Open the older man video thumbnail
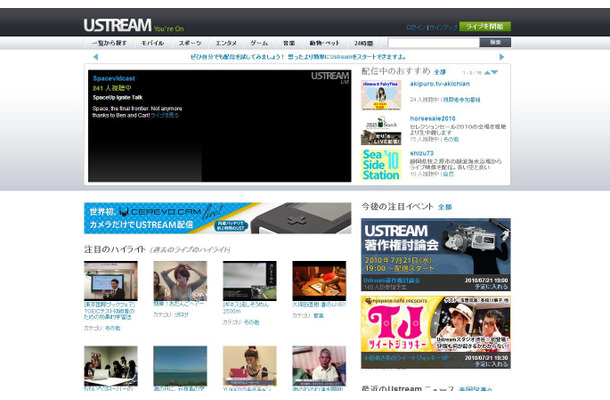 pyautogui.click(x=319, y=366)
